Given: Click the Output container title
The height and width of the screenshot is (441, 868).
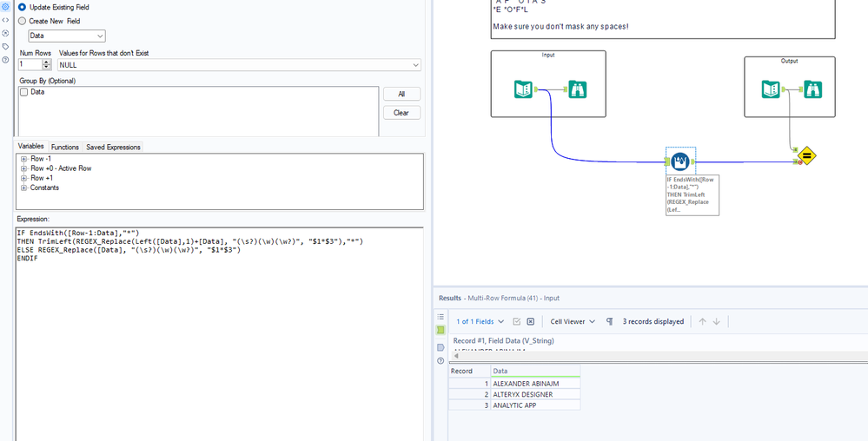Looking at the screenshot, I should [x=790, y=61].
